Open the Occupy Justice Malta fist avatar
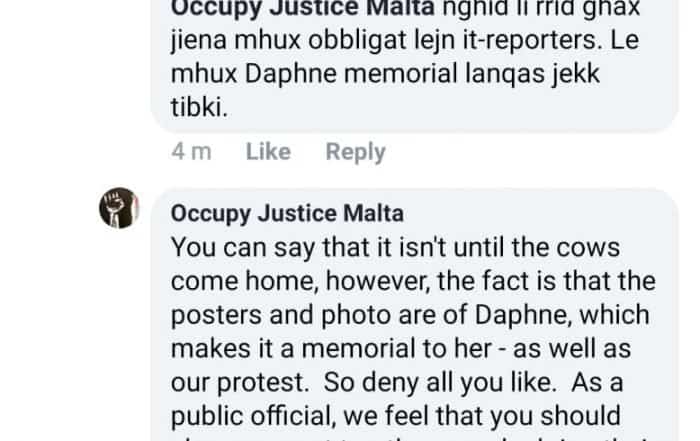Screen dimensions: 700x441 click(119, 208)
